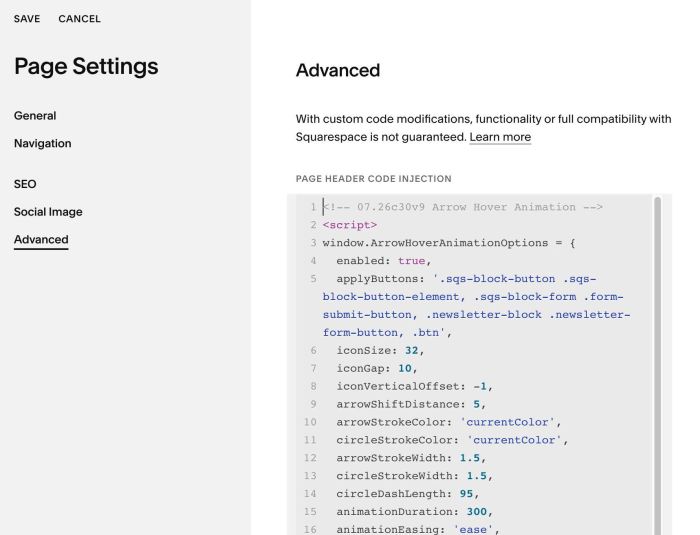Click the SAVE button
700x535 pixels.
pos(27,19)
